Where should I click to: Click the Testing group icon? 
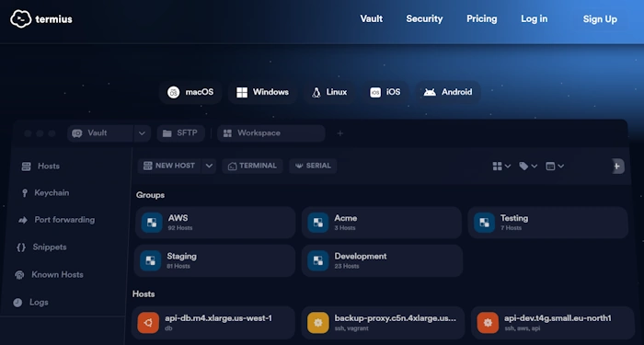485,223
